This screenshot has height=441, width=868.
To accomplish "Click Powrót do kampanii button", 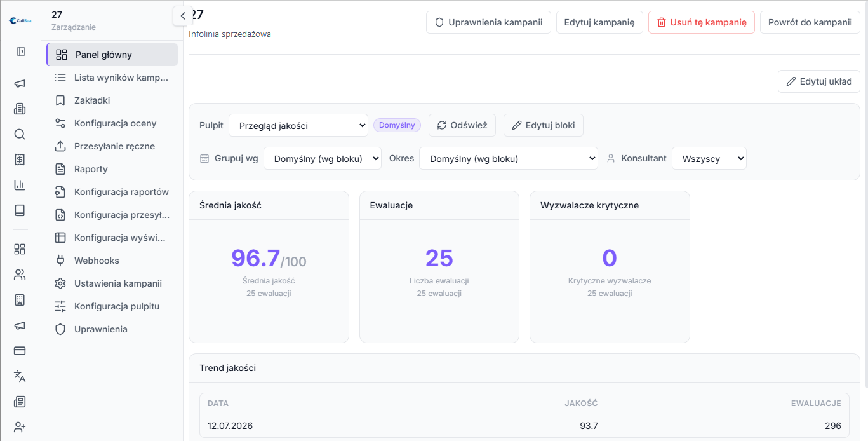I will pyautogui.click(x=810, y=22).
